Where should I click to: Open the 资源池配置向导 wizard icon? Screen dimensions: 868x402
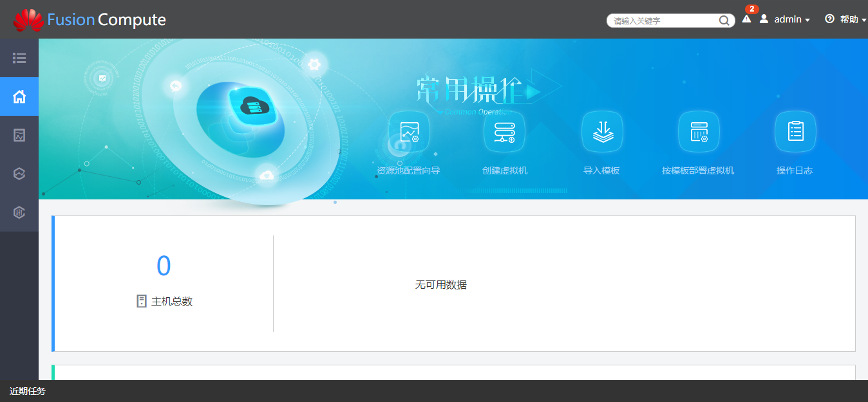point(408,132)
